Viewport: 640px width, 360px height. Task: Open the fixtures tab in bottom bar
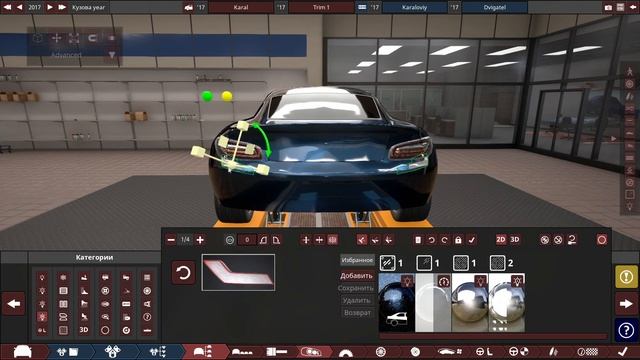pos(311,351)
